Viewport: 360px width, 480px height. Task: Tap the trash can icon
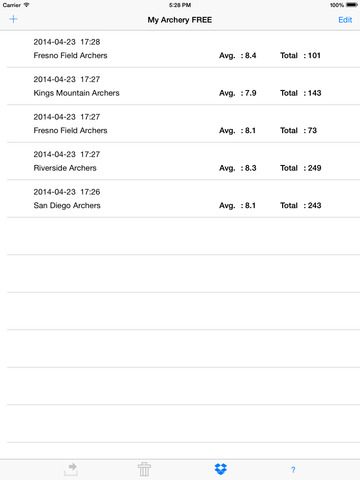coord(144,469)
